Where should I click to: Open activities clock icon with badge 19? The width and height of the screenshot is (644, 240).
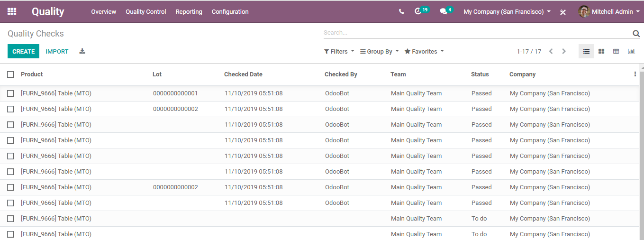point(417,11)
